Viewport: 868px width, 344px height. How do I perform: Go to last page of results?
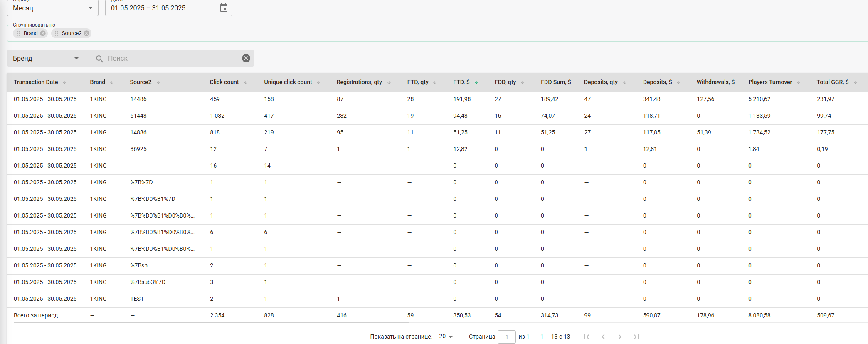coord(636,337)
